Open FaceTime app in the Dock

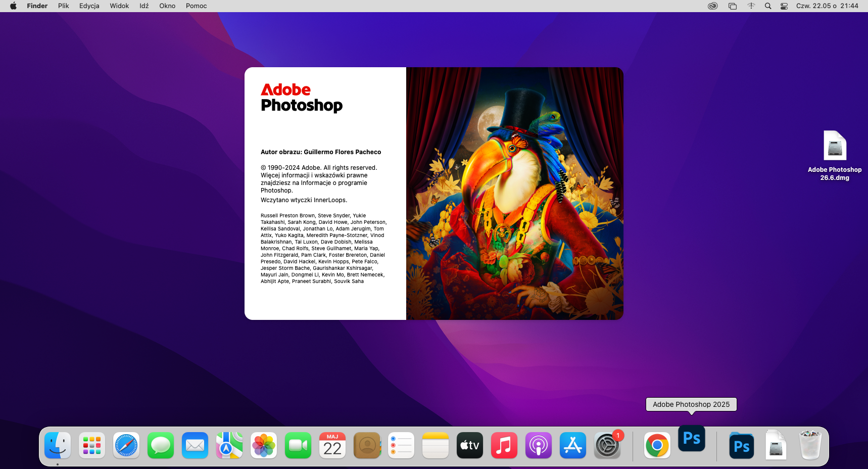click(298, 445)
